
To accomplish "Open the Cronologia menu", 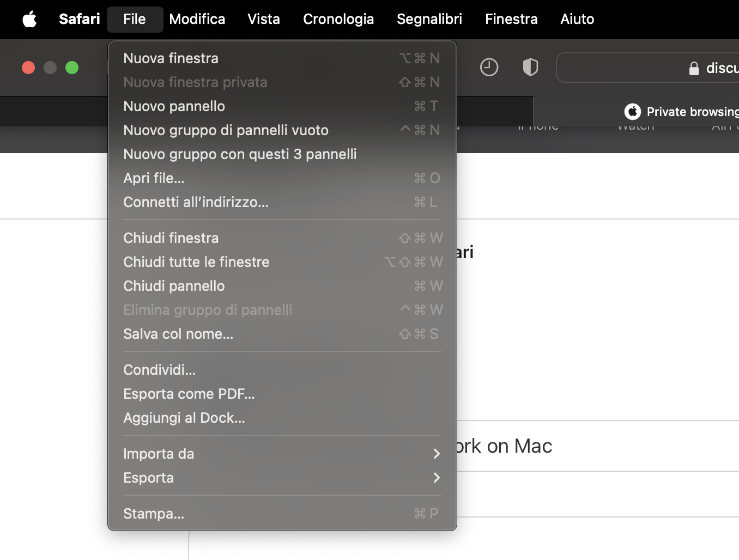I will pyautogui.click(x=338, y=20).
